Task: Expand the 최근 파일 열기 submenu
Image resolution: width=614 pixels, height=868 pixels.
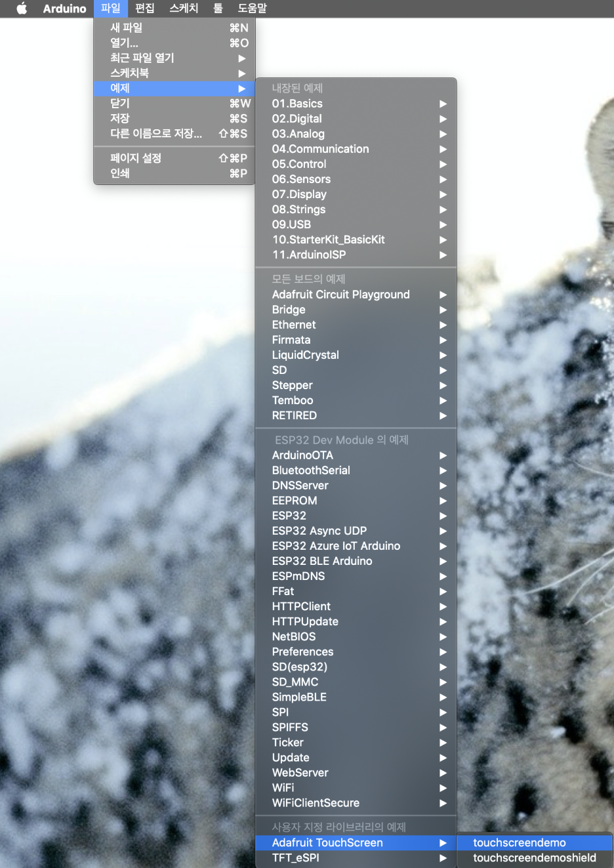Action: [174, 58]
